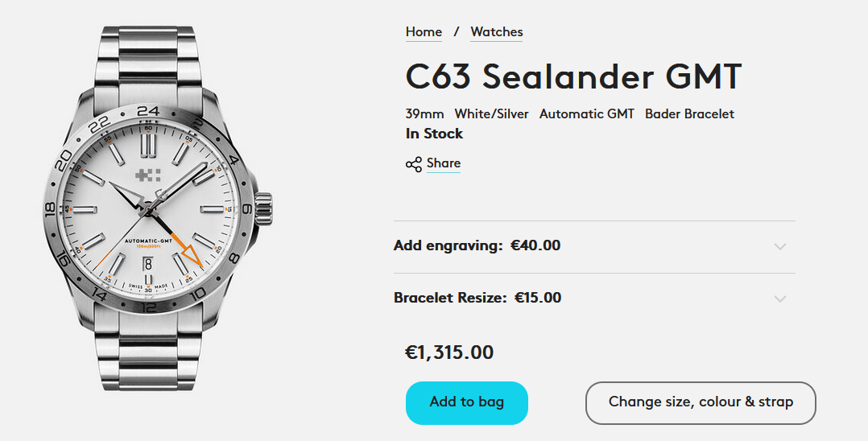
Task: Click the Share text link
Action: (x=444, y=163)
